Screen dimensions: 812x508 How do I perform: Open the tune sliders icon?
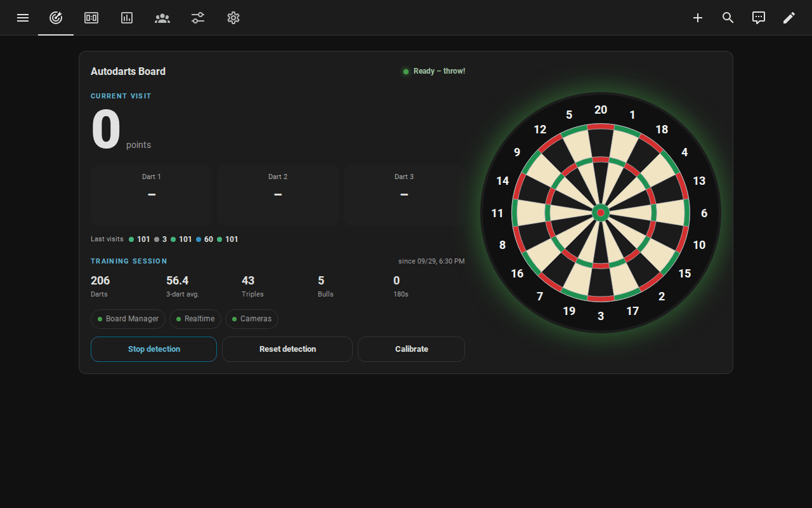(x=198, y=18)
